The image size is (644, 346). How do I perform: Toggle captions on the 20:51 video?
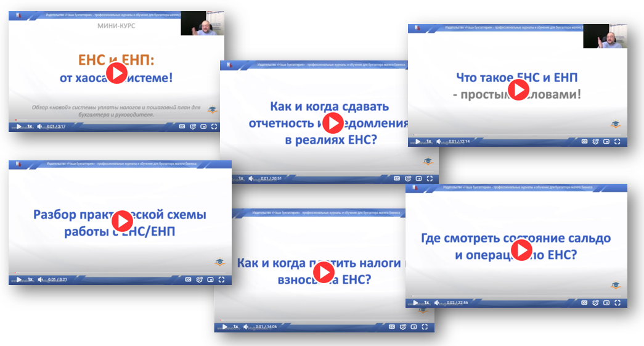point(397,178)
